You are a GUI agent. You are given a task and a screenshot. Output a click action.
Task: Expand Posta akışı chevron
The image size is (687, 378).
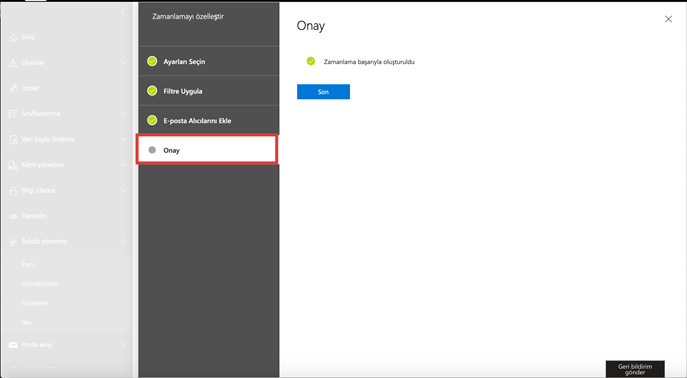tap(123, 345)
